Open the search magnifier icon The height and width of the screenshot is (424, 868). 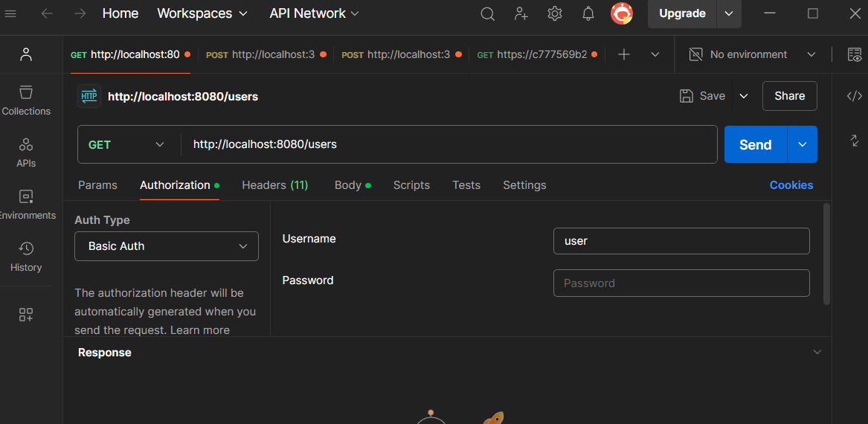[x=487, y=14]
